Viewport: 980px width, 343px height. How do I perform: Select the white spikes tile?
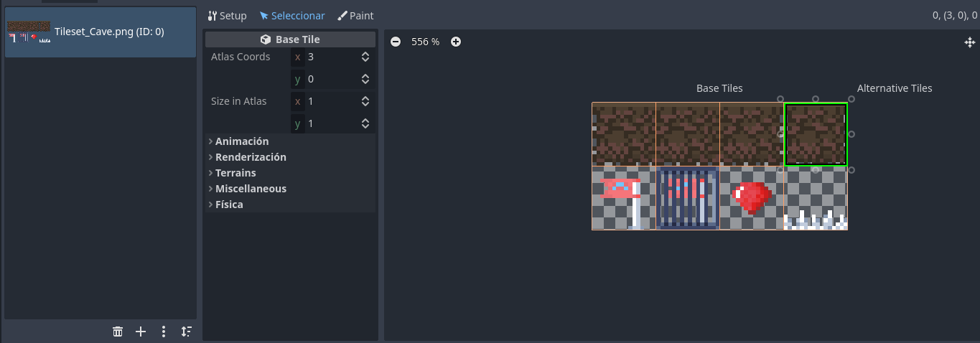[816, 198]
